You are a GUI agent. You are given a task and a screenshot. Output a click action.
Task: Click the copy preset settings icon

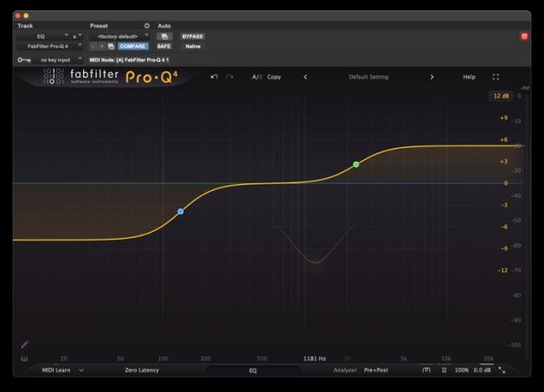click(x=111, y=46)
